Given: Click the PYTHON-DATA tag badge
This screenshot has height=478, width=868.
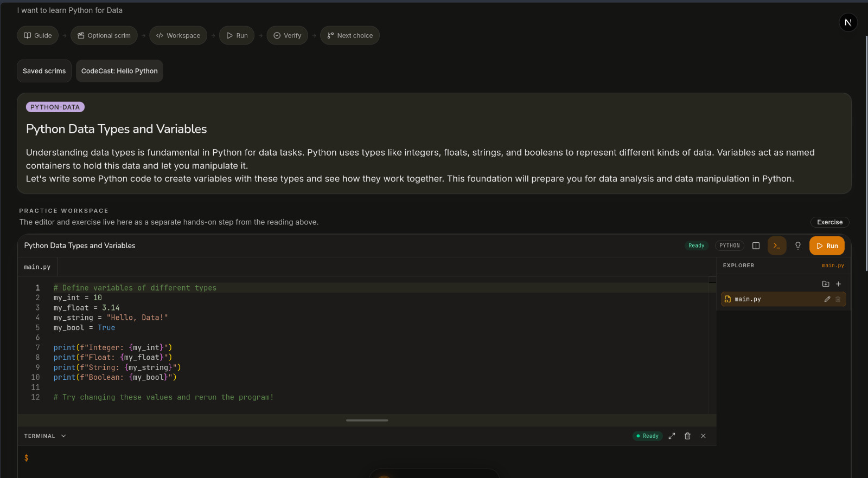Looking at the screenshot, I should tap(55, 107).
